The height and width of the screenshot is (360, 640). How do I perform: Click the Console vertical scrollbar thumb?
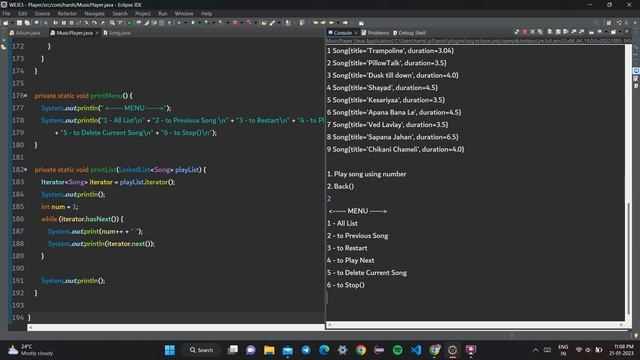coord(629,258)
